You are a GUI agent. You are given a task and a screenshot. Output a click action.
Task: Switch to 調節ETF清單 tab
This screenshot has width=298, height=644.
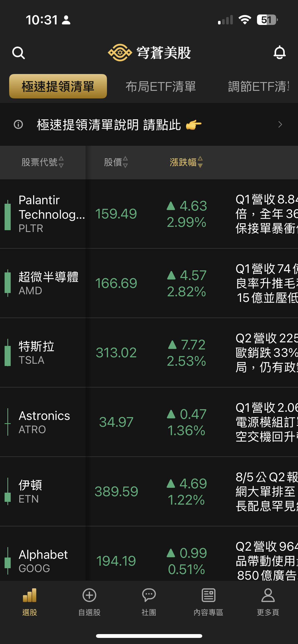point(259,86)
